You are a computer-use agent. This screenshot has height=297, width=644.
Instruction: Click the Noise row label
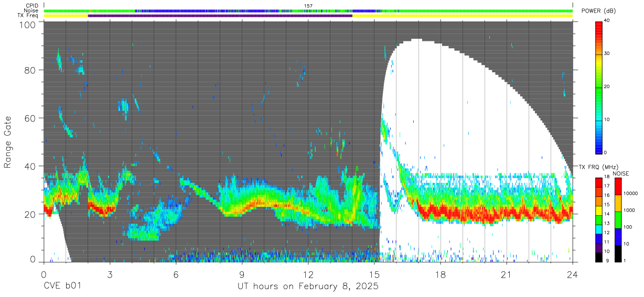pyautogui.click(x=31, y=10)
